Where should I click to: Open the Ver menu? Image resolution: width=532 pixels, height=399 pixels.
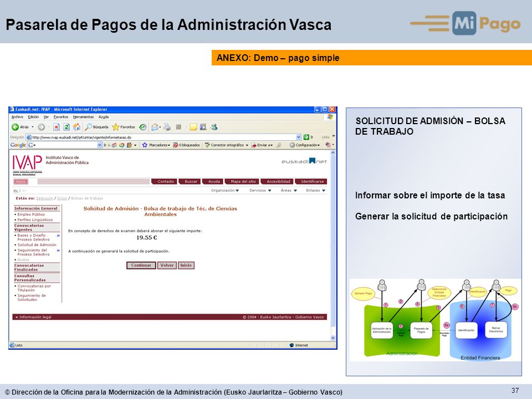46,117
